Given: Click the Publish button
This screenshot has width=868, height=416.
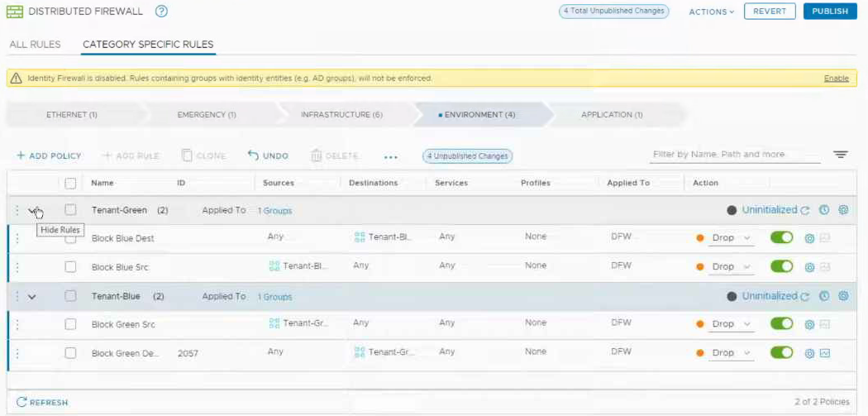Looking at the screenshot, I should click(x=829, y=12).
